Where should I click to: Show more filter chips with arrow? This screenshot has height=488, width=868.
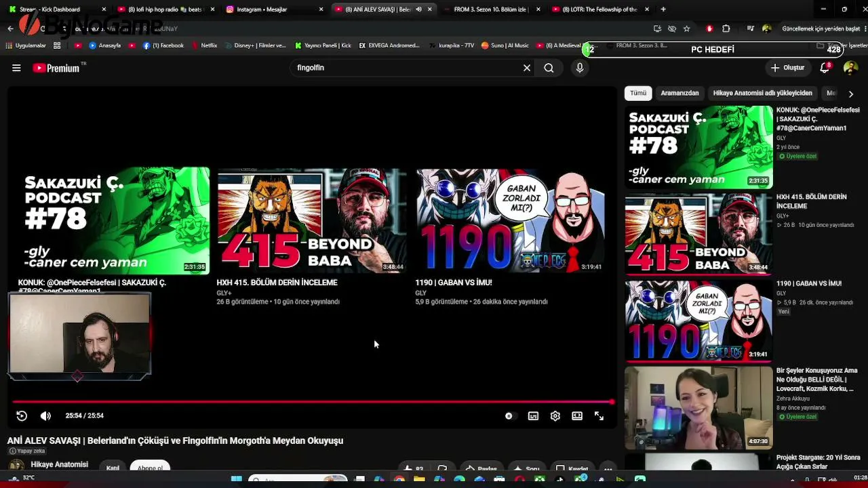(x=851, y=94)
